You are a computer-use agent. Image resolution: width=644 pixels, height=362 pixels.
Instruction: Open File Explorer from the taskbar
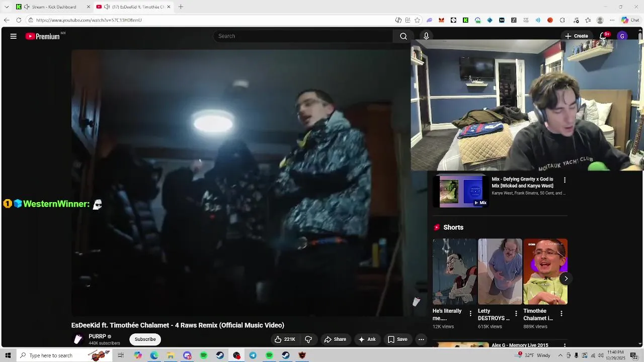[x=171, y=355]
